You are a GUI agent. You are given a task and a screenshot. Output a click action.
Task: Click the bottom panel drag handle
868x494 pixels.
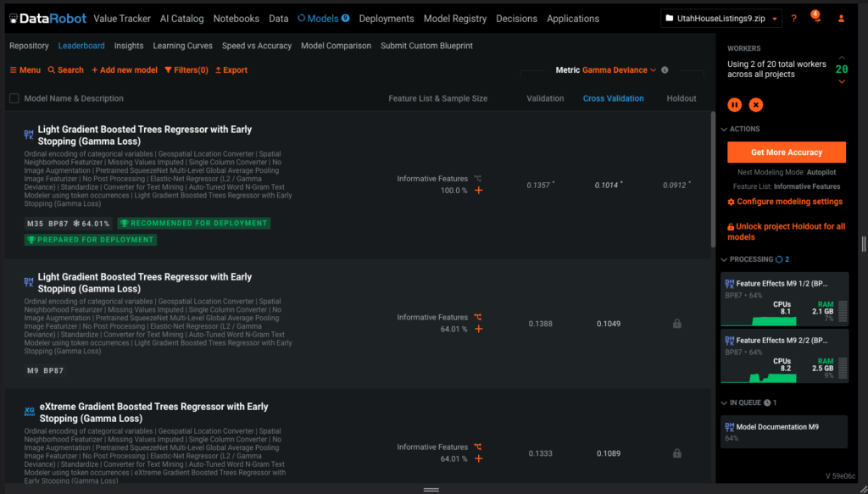(x=431, y=490)
